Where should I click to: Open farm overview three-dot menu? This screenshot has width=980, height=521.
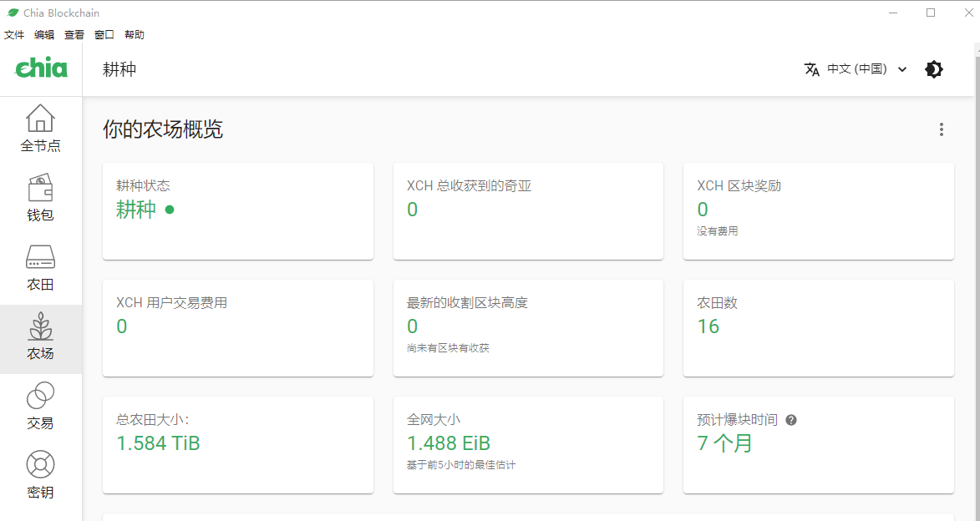pyautogui.click(x=942, y=129)
